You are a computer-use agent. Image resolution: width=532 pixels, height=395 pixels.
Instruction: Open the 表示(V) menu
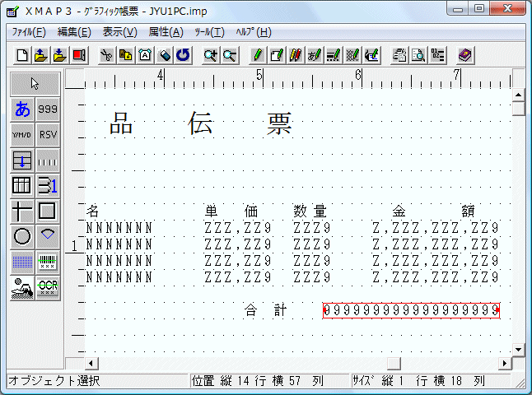tap(119, 32)
